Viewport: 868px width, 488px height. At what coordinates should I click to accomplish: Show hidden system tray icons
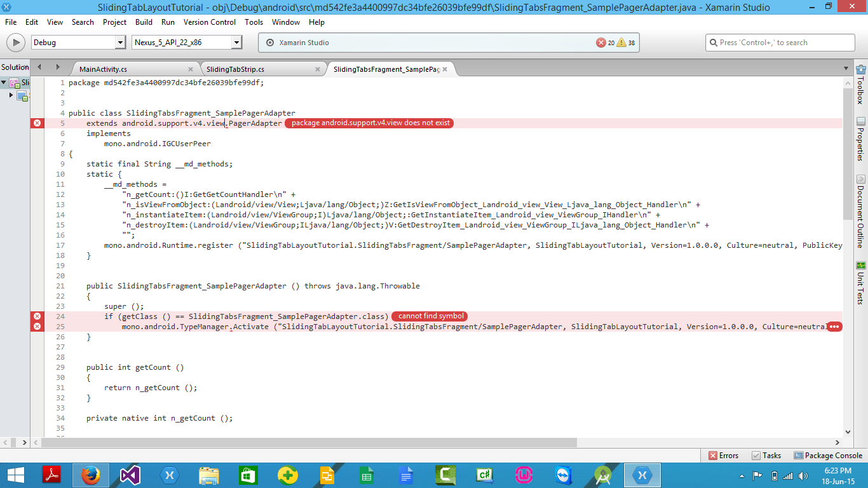(742, 475)
